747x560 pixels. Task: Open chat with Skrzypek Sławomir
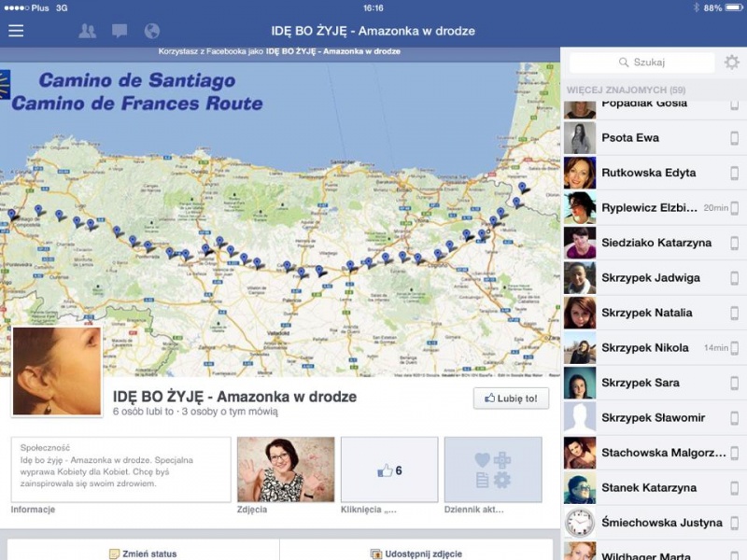tap(654, 418)
